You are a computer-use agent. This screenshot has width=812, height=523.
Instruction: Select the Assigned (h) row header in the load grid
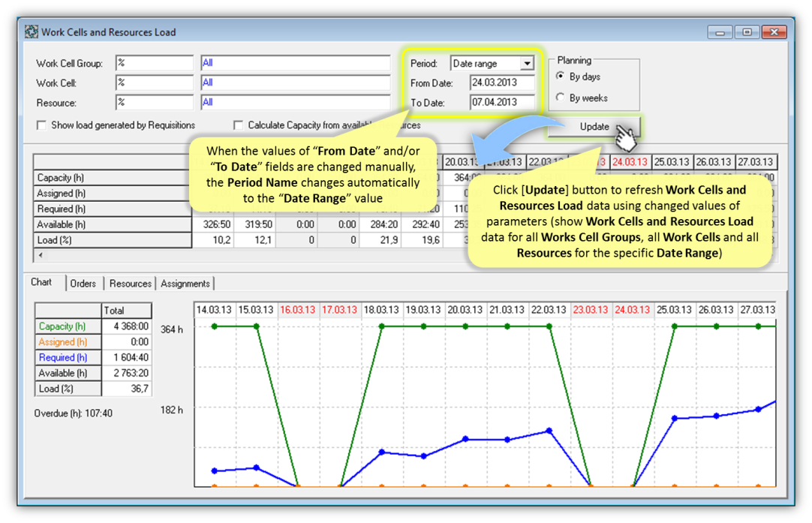(113, 193)
